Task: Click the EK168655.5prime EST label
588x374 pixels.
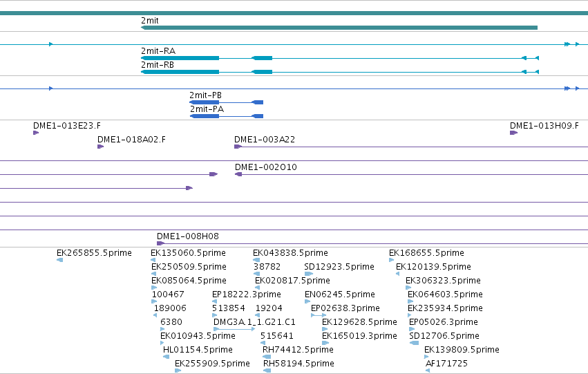Action: click(426, 253)
